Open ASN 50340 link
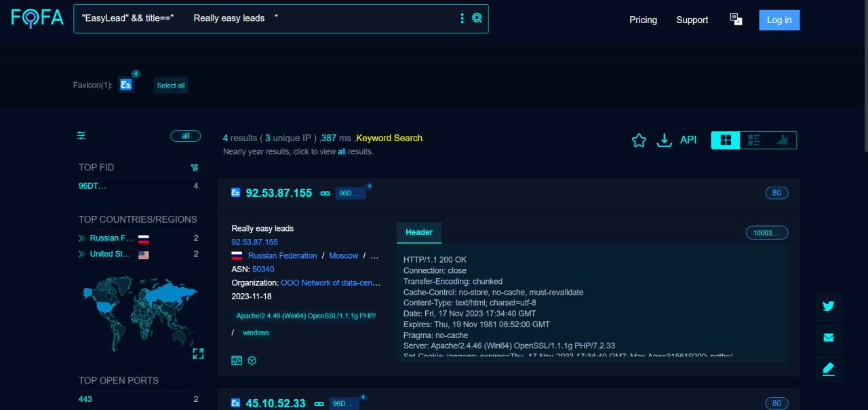Viewport: 868px width, 410px height. point(263,269)
